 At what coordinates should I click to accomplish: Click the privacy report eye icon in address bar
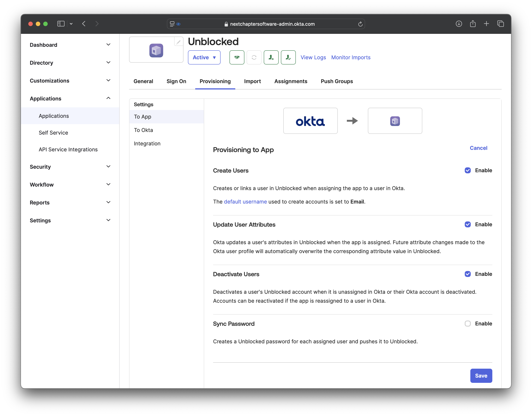[178, 24]
